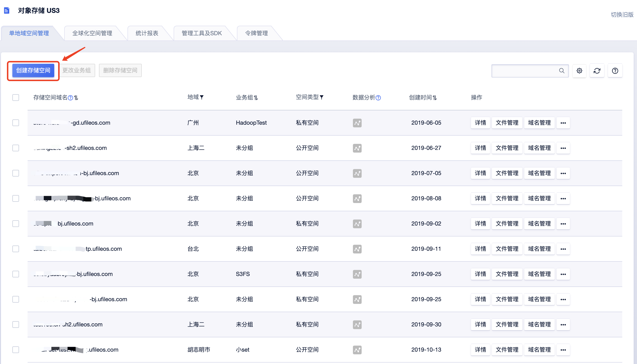Open more actions for the 台北 row
Screen dimensions: 637x364
point(563,249)
